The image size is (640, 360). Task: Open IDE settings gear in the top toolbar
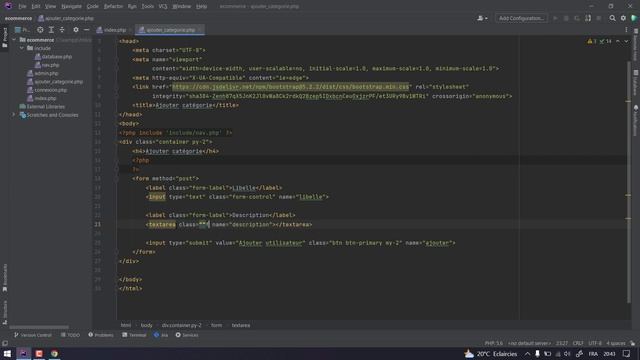coord(623,18)
